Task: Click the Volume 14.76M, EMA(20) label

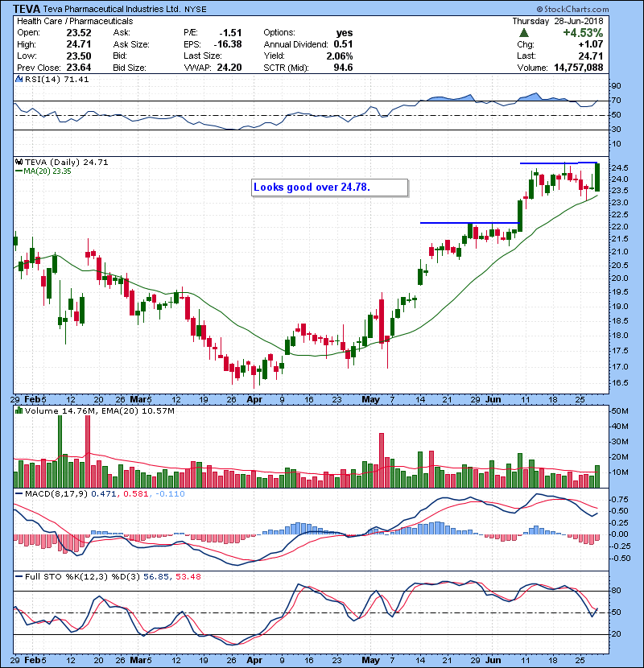Action: point(100,411)
